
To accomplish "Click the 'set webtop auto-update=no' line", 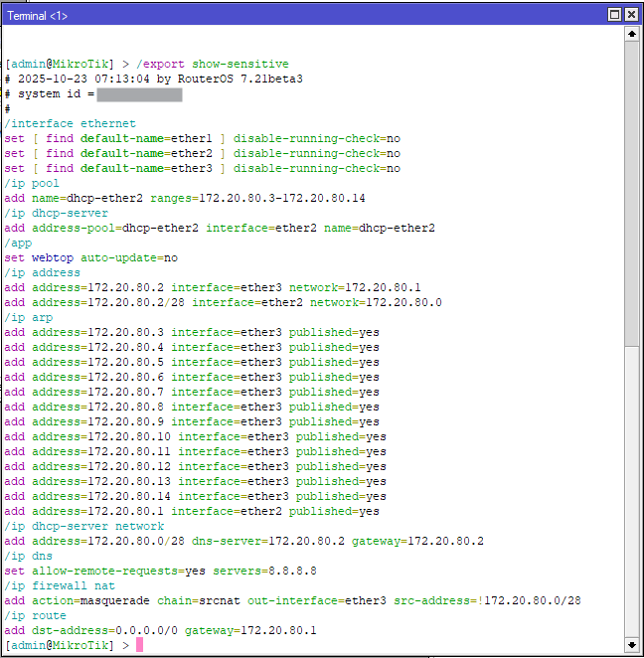I will pyautogui.click(x=91, y=257).
